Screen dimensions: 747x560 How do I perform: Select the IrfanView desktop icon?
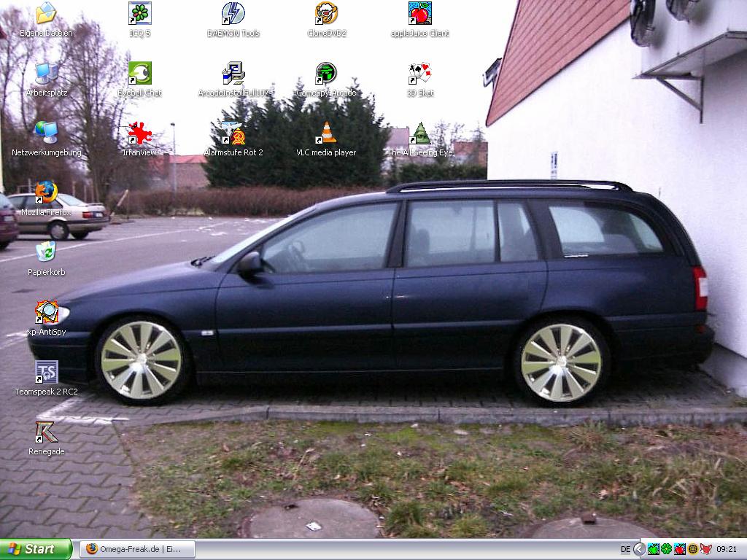pyautogui.click(x=139, y=133)
